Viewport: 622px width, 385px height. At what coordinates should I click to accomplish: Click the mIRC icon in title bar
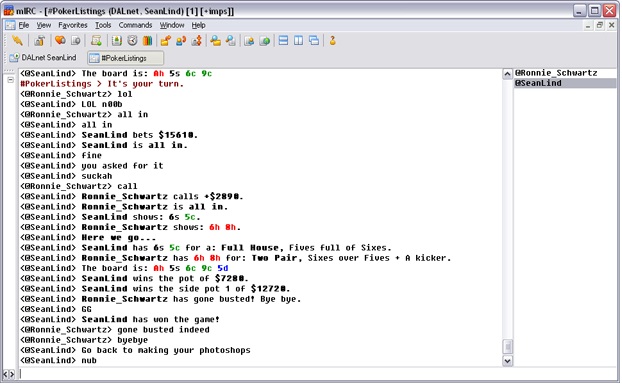tap(9, 10)
